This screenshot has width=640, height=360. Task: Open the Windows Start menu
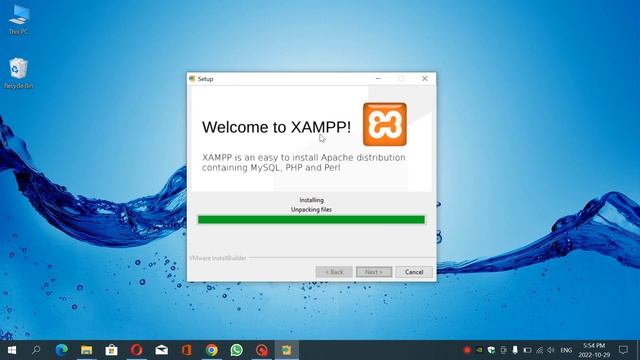click(x=12, y=350)
